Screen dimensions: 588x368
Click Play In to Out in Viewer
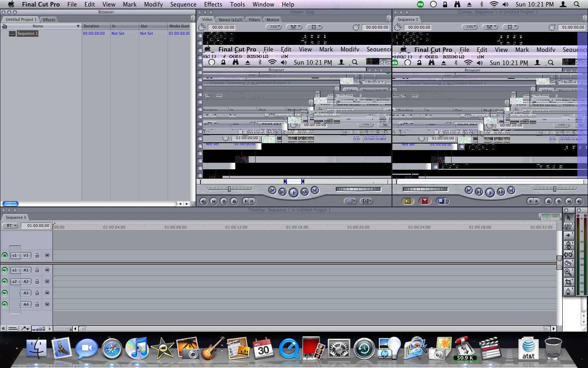click(x=283, y=191)
